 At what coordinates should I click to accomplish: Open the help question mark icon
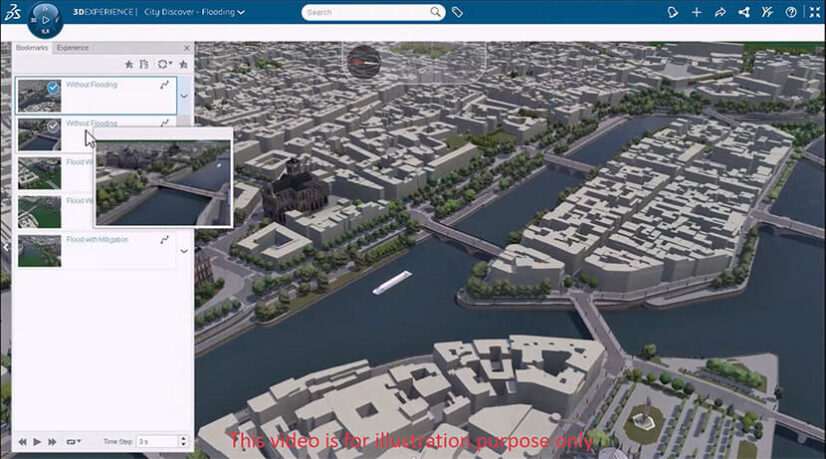click(x=791, y=12)
